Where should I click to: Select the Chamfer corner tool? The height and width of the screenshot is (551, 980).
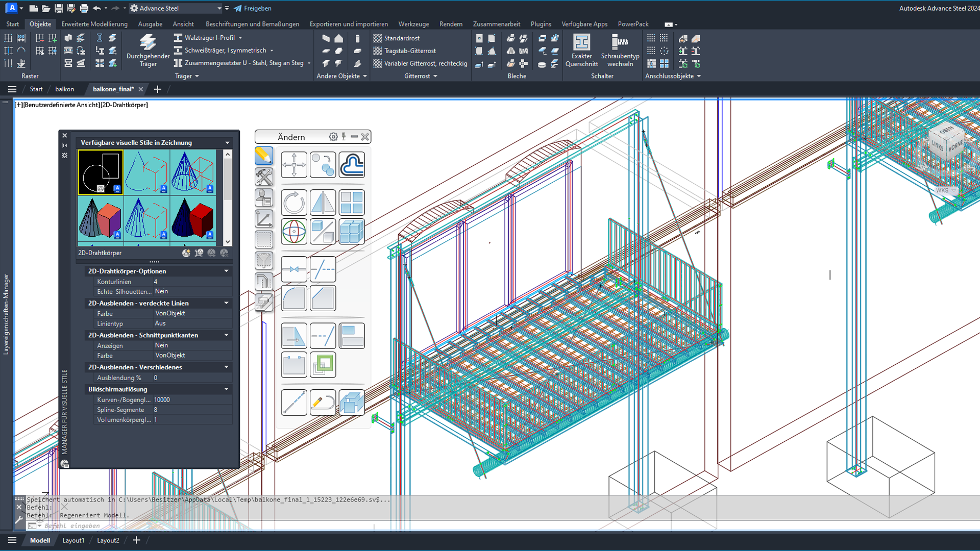click(323, 298)
